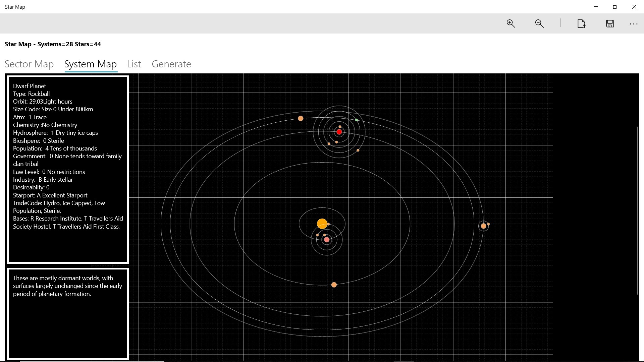Click the pink planet near the yellow star
Screen dimensions: 644x362
(326, 239)
